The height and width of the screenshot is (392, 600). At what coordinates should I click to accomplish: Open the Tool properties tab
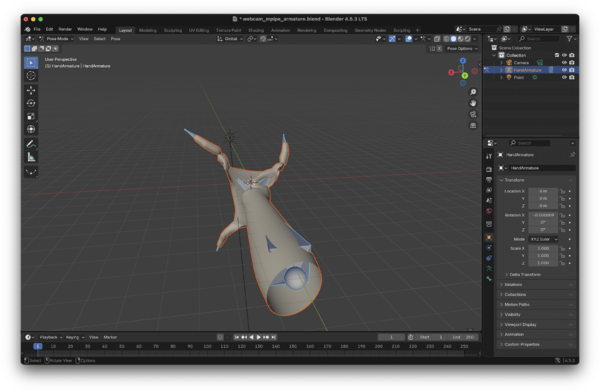click(489, 156)
